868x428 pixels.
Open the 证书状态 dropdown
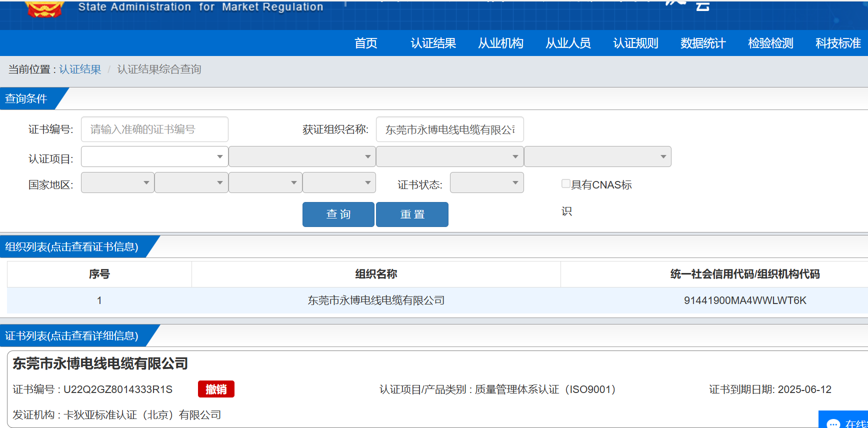click(x=486, y=183)
